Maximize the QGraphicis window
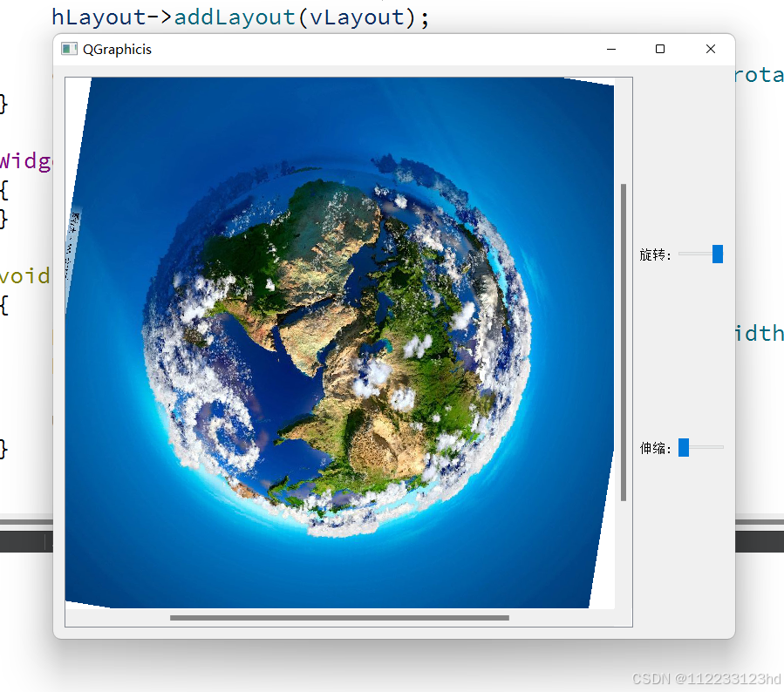Viewport: 784px width, 692px height. [660, 49]
